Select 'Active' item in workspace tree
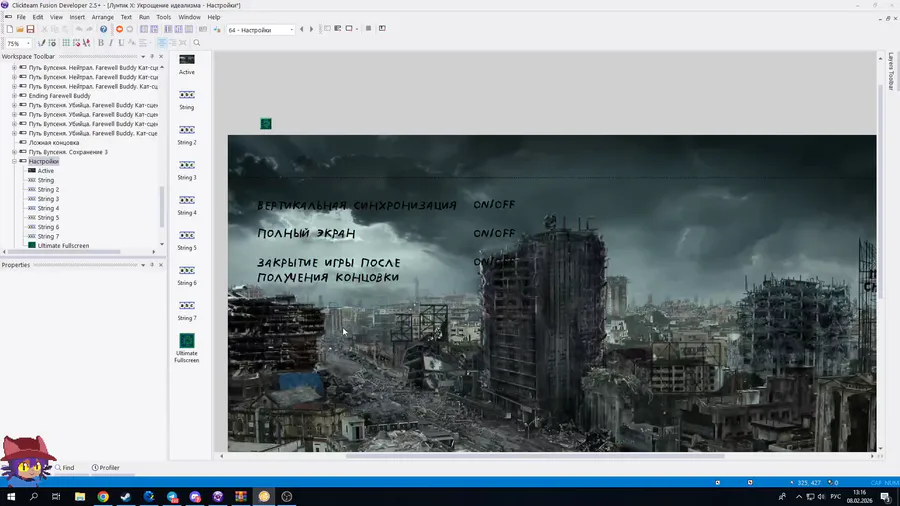 (46, 170)
